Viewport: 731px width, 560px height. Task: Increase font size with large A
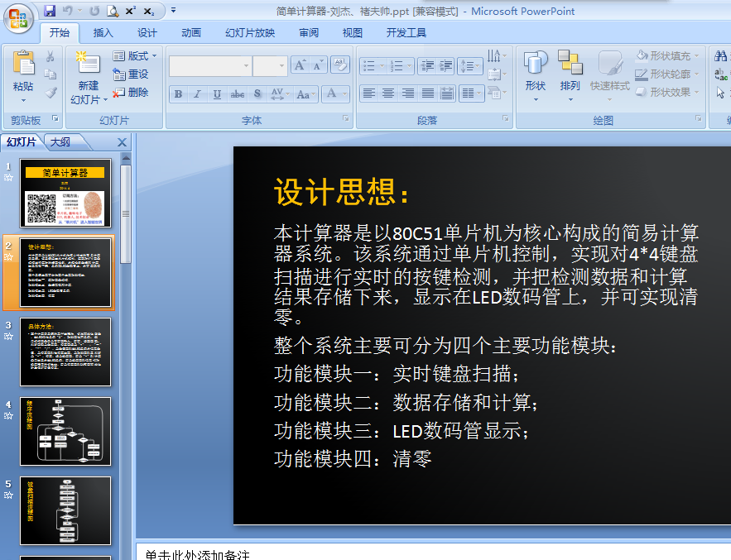(300, 65)
